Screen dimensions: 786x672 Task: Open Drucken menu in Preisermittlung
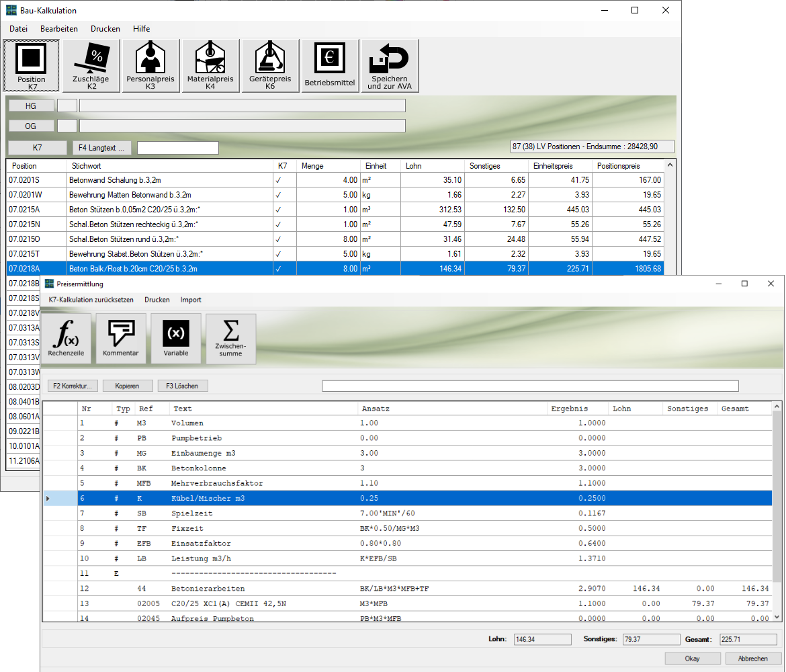click(x=157, y=300)
